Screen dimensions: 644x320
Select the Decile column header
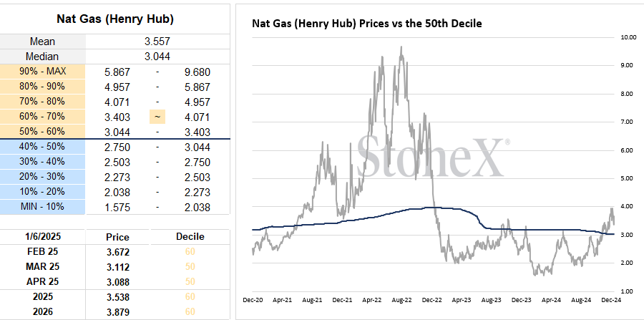[190, 237]
